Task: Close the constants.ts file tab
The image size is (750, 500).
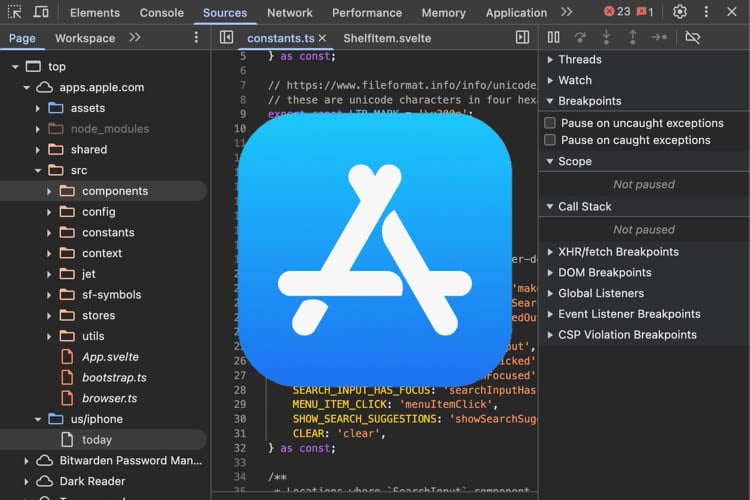Action: (322, 37)
